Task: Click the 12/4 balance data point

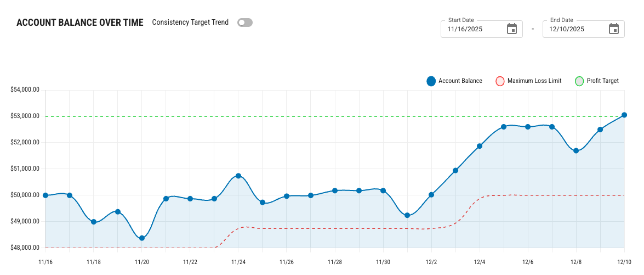Action: [480, 146]
